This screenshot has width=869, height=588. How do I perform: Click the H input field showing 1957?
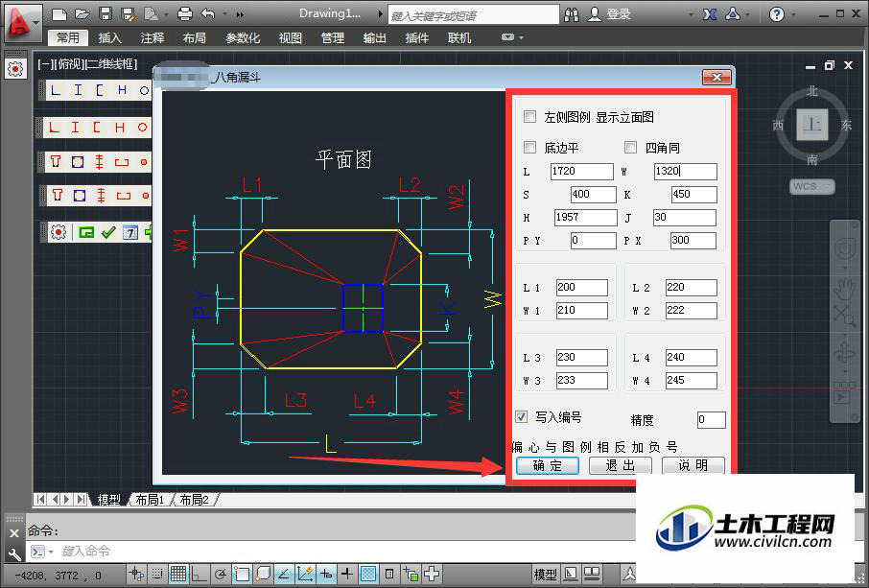[x=585, y=217]
